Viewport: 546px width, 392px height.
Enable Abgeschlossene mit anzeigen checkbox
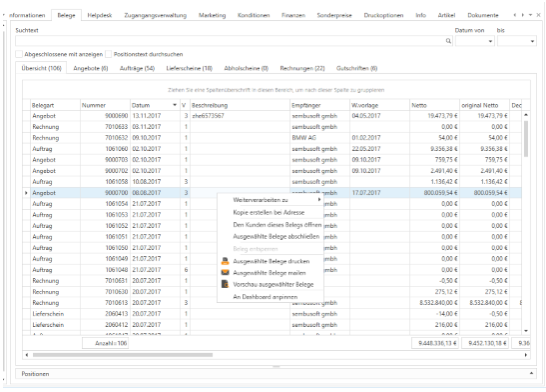point(19,54)
